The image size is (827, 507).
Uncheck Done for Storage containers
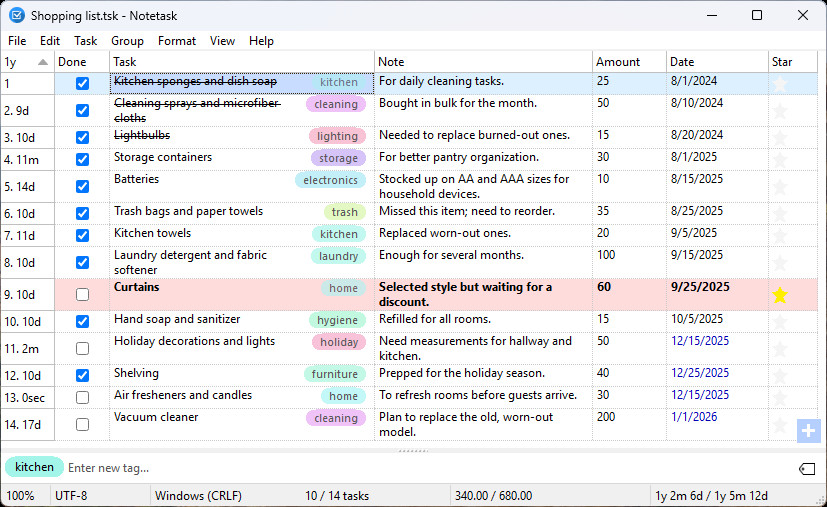82,159
